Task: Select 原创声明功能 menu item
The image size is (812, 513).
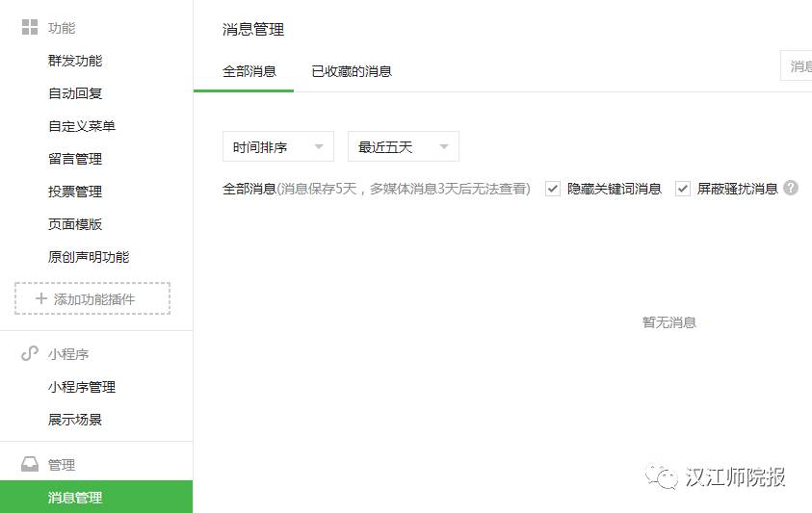Action: click(x=89, y=257)
